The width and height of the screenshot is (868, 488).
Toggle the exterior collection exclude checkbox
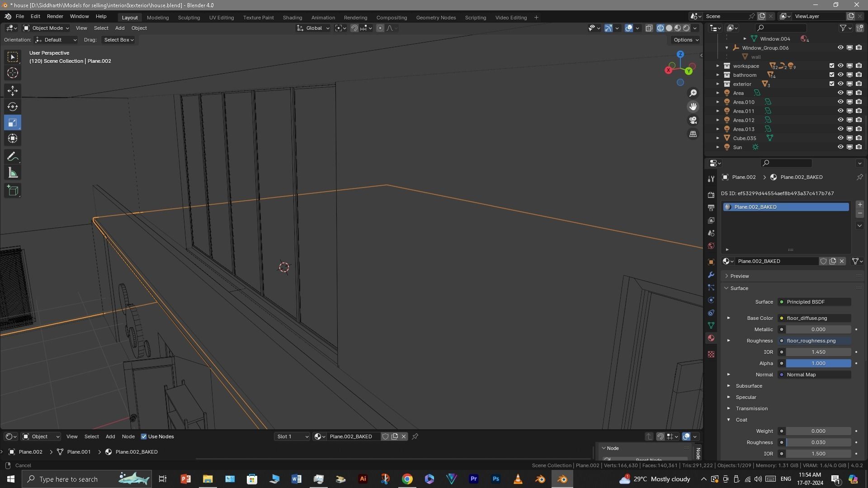click(x=831, y=84)
